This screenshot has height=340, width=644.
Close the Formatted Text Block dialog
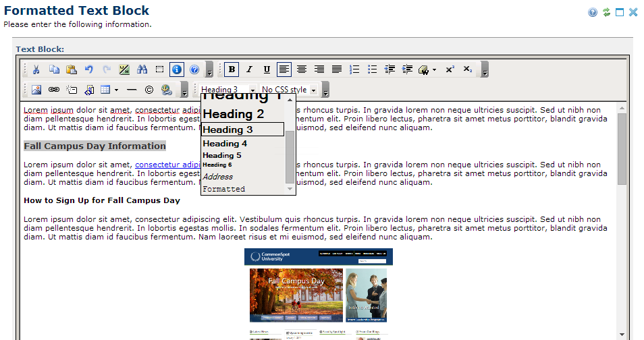[633, 12]
